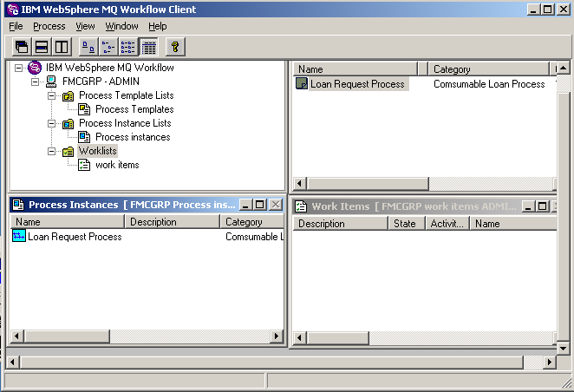The image size is (574, 392).
Task: Open the Process menu
Action: [x=49, y=26]
